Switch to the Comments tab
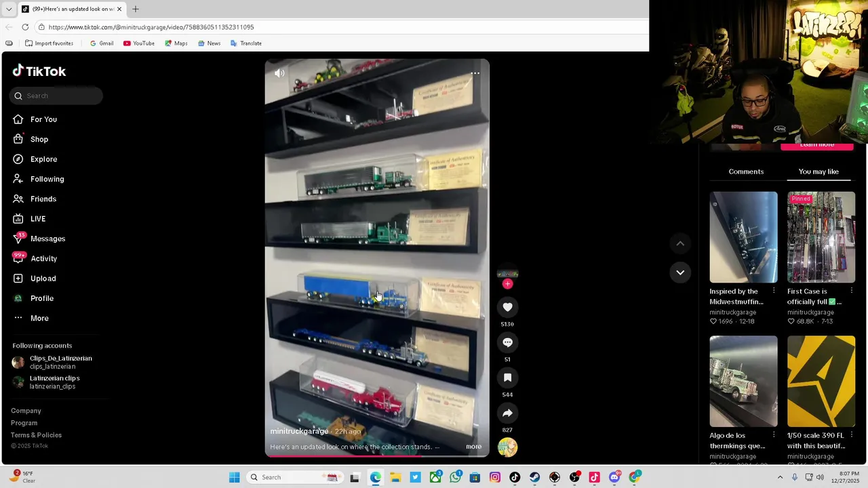Screen dimensions: 868x488 click(x=746, y=171)
